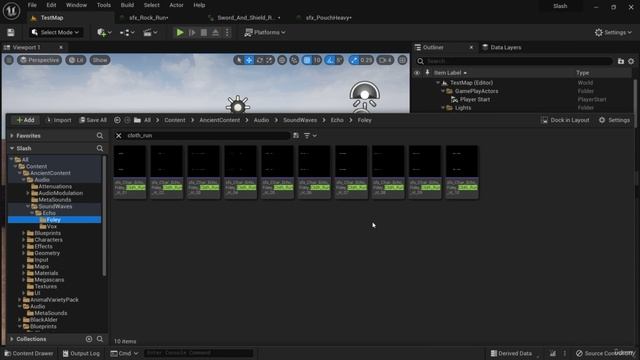
Task: Open the File menu
Action: [32, 5]
